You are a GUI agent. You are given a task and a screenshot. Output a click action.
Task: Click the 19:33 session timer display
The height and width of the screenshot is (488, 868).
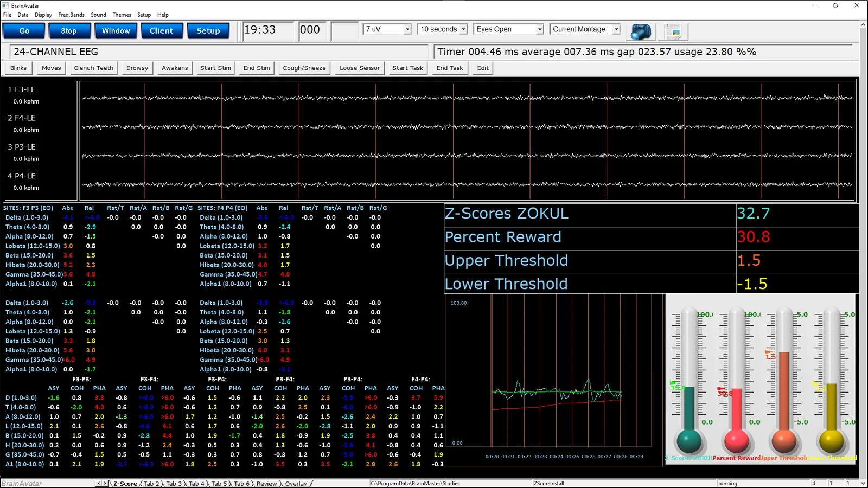tap(268, 31)
